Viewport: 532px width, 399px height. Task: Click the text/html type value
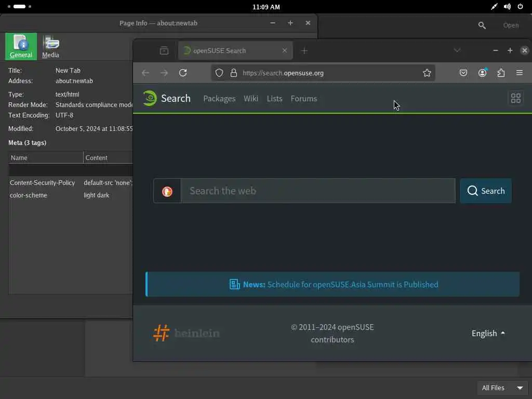pyautogui.click(x=67, y=95)
